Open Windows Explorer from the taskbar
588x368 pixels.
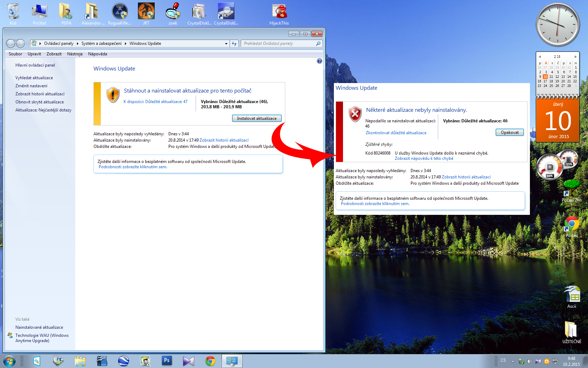80,361
